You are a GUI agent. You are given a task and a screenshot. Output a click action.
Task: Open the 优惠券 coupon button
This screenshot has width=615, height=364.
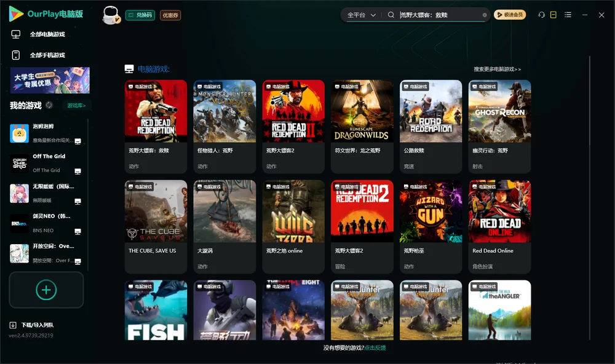170,15
